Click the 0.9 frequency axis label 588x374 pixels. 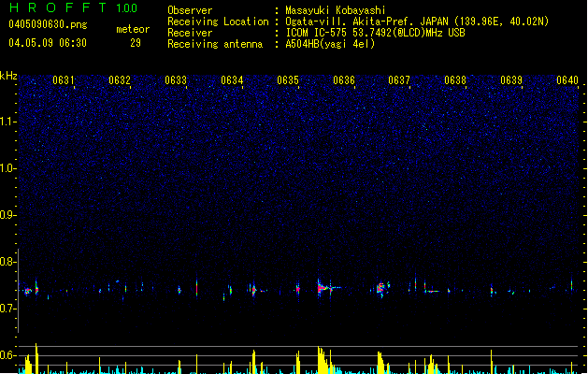tap(8, 215)
